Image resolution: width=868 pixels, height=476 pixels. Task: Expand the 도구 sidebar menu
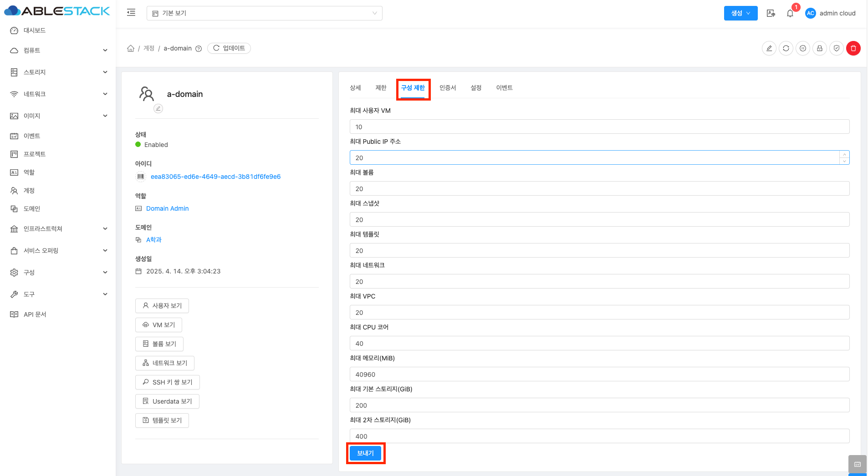[59, 294]
